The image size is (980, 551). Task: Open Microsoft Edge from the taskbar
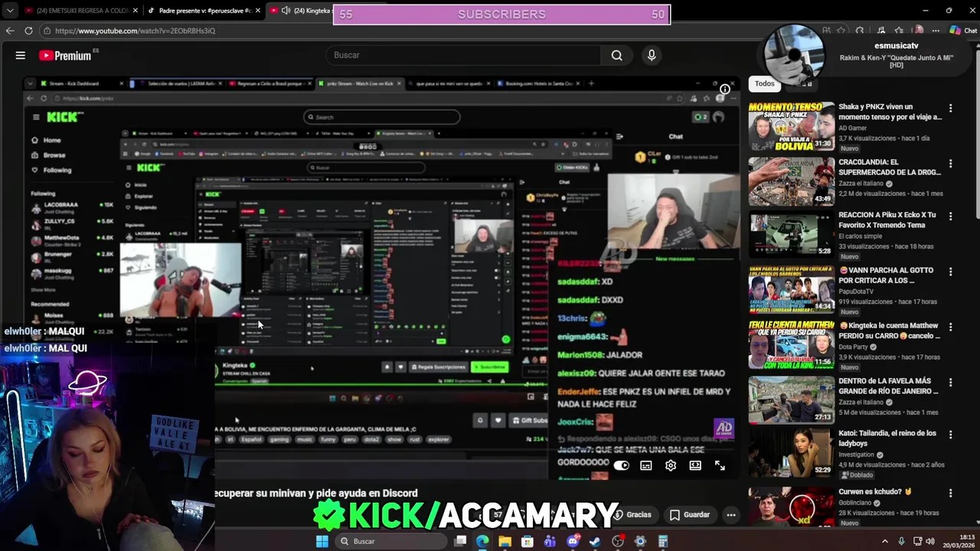pyautogui.click(x=482, y=541)
